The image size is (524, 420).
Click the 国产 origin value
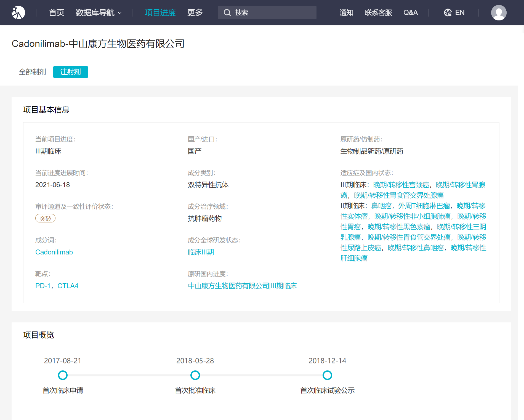(x=195, y=151)
